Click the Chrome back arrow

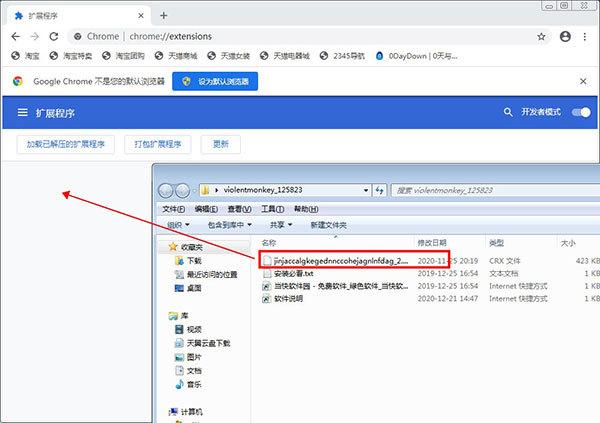click(16, 36)
